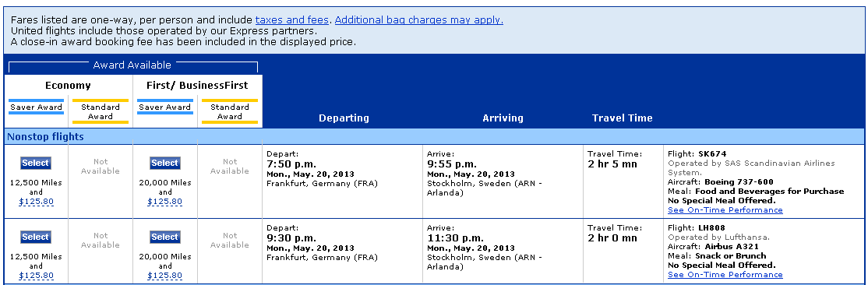Image resolution: width=868 pixels, height=285 pixels.
Task: Select Economy Saver Award for flight SK674
Action: click(35, 164)
